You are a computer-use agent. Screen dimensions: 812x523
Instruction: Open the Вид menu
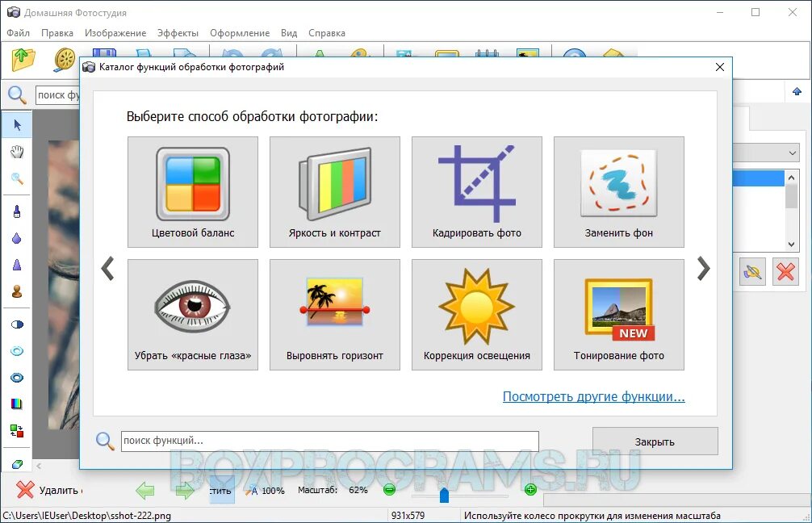coord(289,33)
